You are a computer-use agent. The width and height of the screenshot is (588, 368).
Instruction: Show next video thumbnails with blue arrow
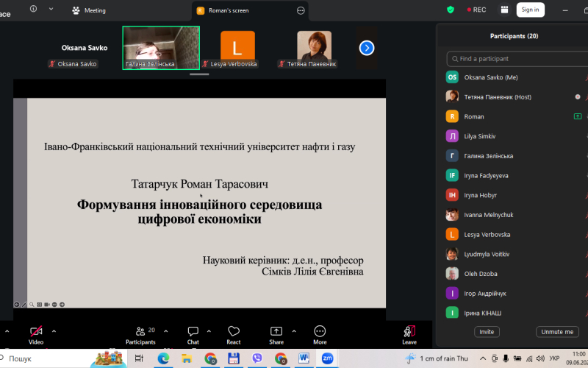coord(367,48)
